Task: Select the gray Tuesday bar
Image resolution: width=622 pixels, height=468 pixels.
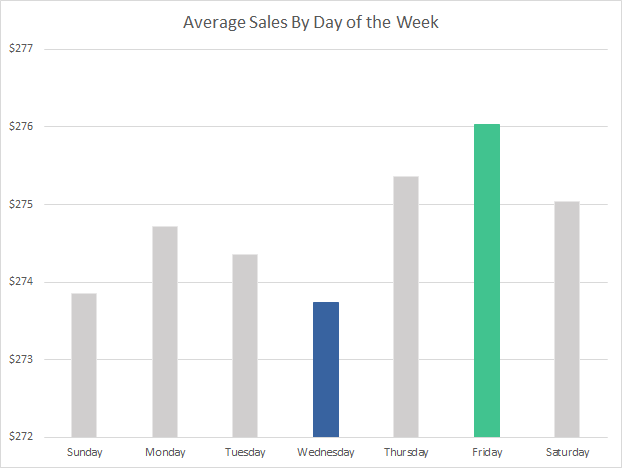Action: pos(245,345)
